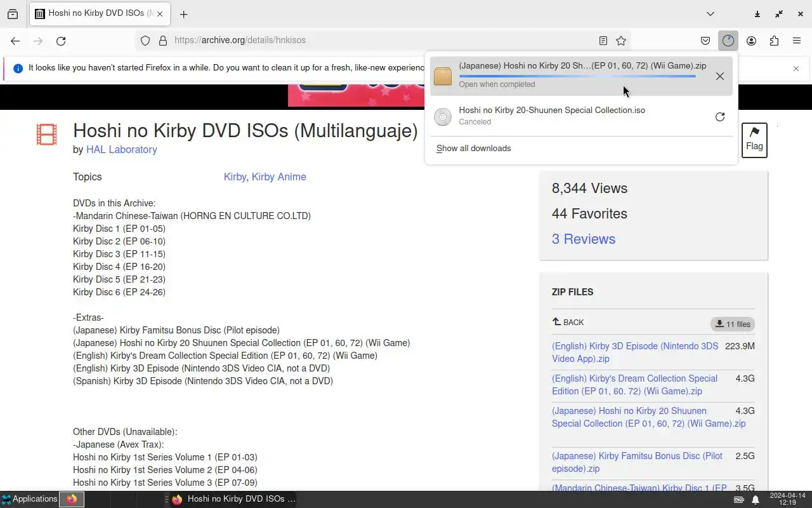812x508 pixels.
Task: Open the notification bell in system tray
Action: [756, 500]
